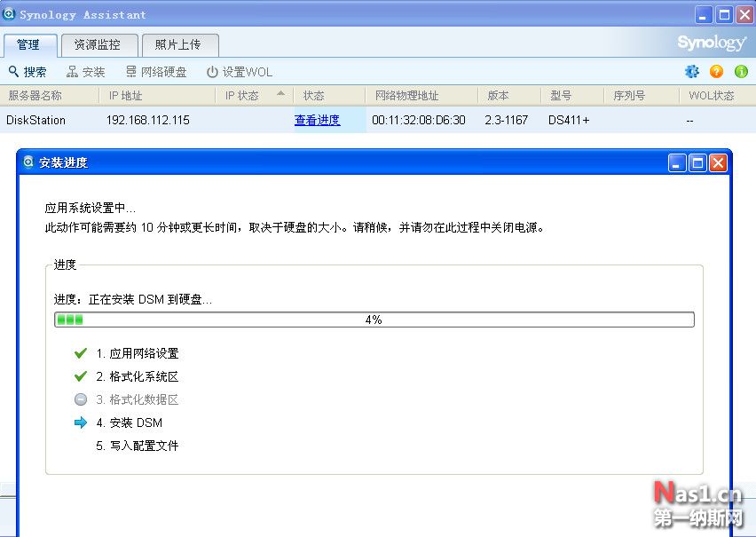Sort by the IP 地址 column header
The image size is (756, 537).
[x=157, y=96]
